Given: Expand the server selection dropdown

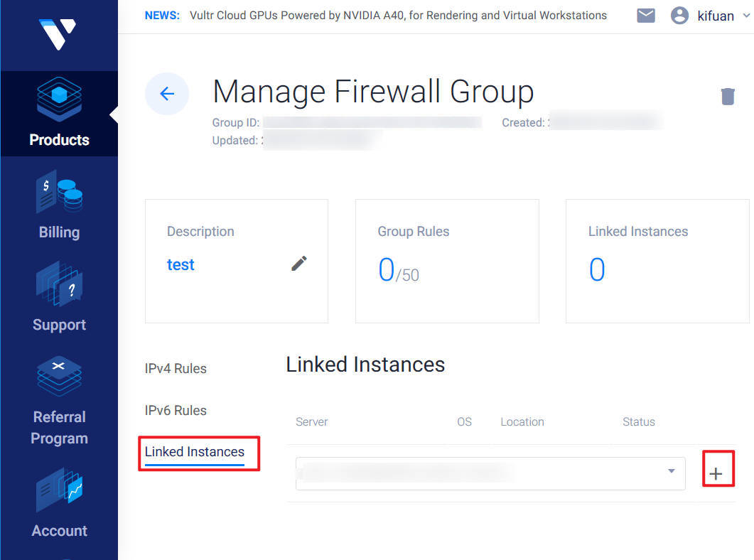Looking at the screenshot, I should 490,473.
